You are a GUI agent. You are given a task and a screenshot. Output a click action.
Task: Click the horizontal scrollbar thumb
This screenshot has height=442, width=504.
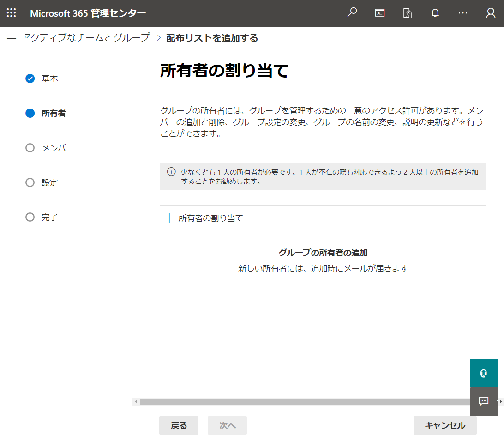point(305,401)
